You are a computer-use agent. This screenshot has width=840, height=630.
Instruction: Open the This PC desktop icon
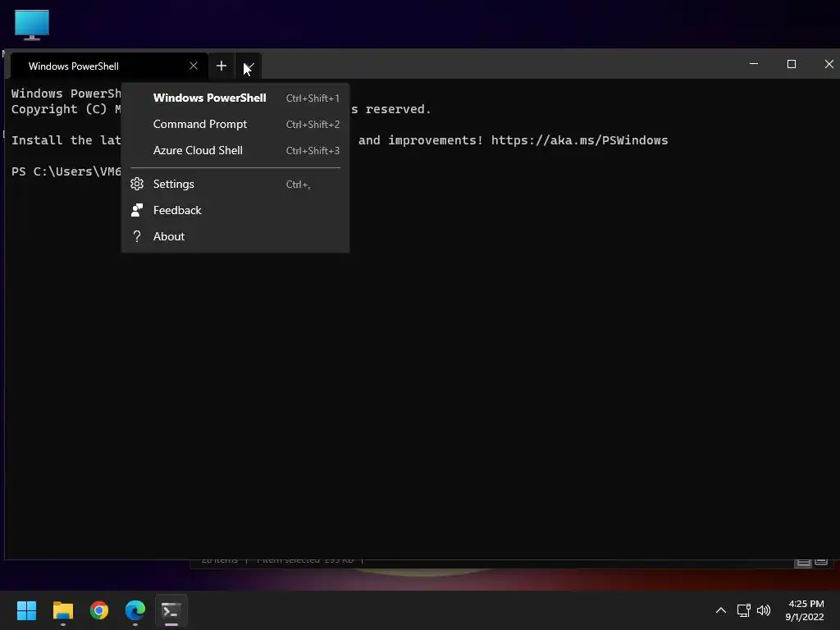32,25
